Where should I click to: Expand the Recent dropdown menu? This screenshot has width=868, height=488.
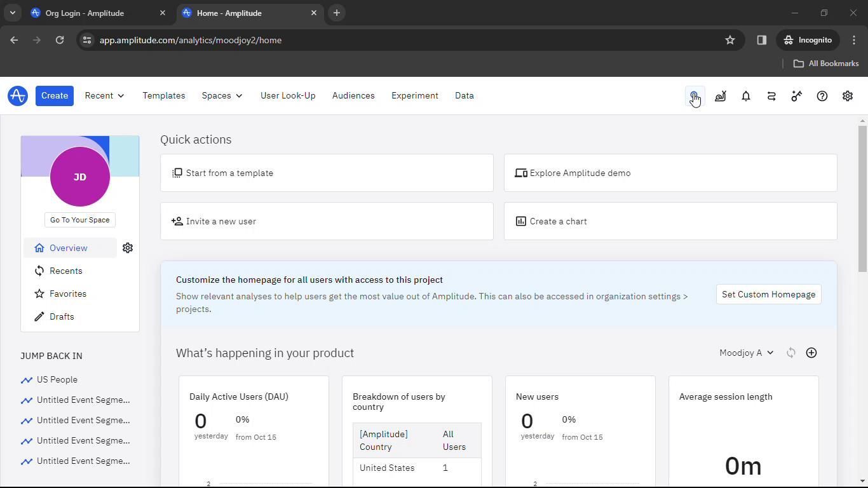pos(104,96)
